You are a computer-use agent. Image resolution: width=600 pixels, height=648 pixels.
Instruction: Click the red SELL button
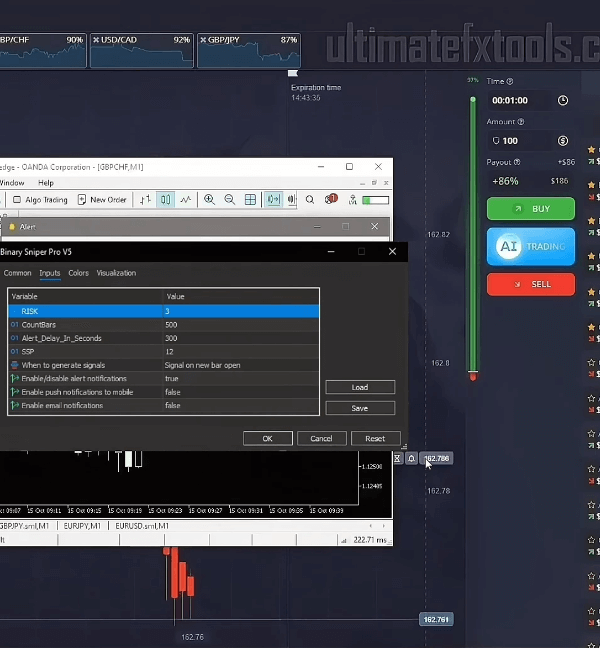[531, 284]
